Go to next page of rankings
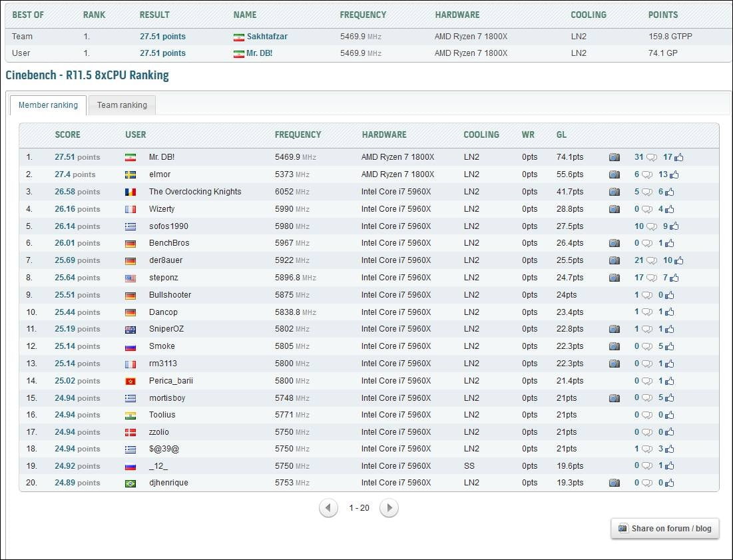 point(389,508)
